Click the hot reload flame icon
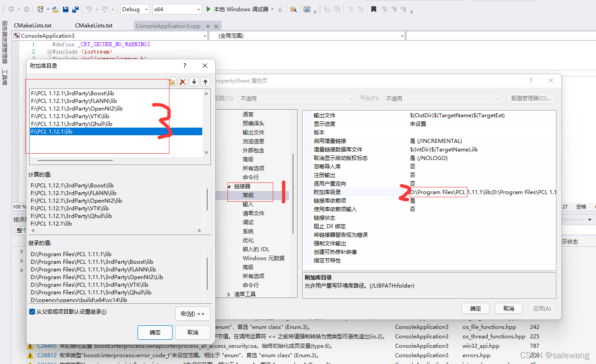Image resolution: width=596 pixels, height=364 pixels. coord(280,9)
